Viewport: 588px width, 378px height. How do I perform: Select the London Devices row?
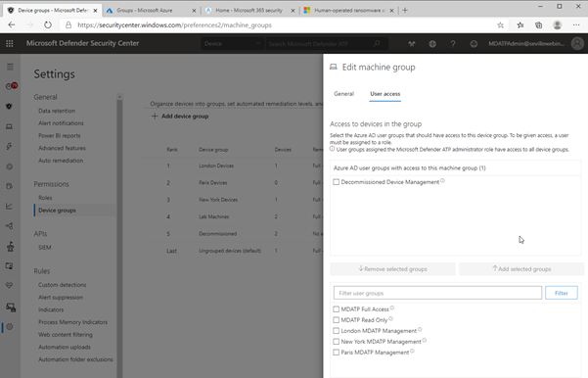click(x=233, y=165)
